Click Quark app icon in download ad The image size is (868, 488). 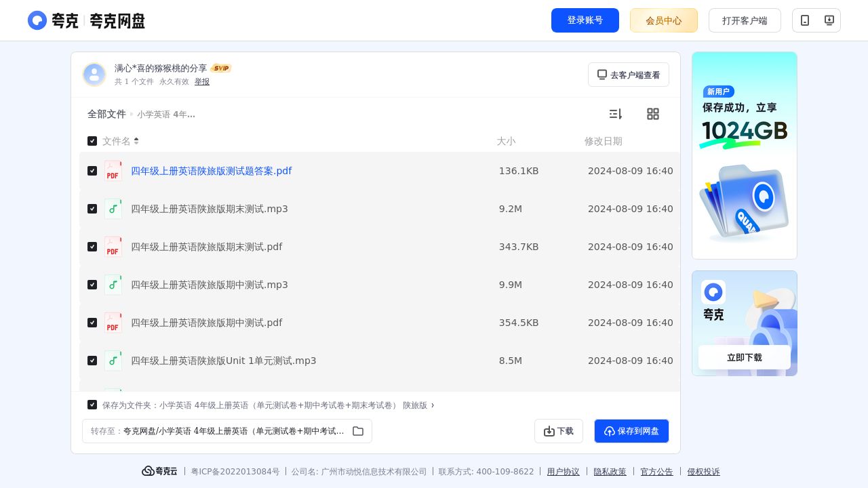(713, 292)
